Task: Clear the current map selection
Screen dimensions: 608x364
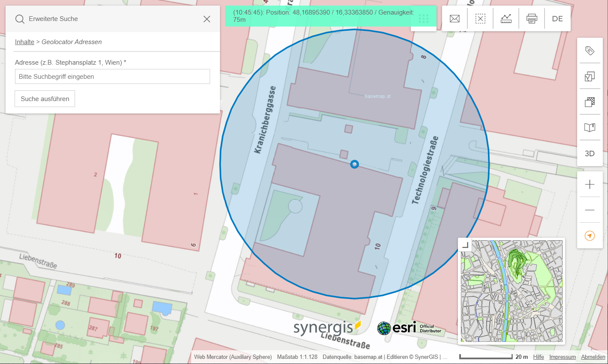Action: click(480, 18)
